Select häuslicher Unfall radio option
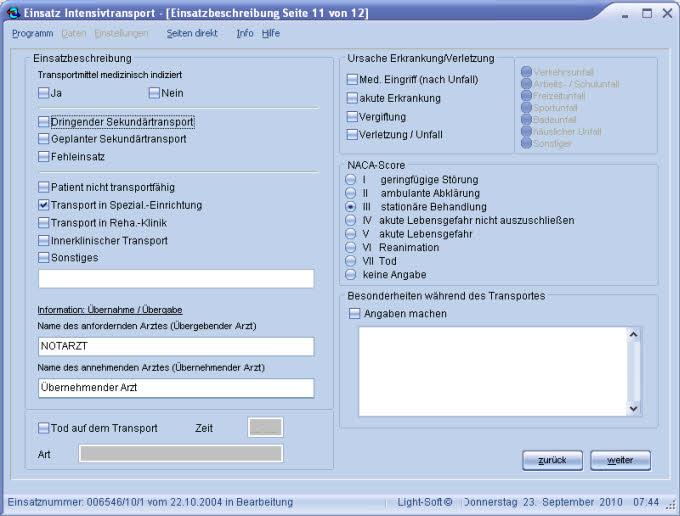680x516 pixels. 526,131
